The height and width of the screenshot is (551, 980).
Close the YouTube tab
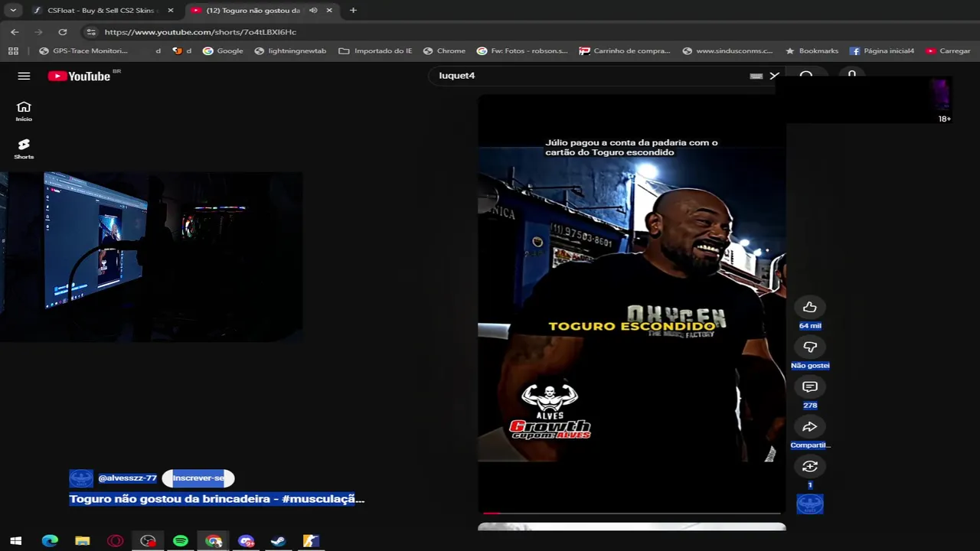[x=329, y=11]
